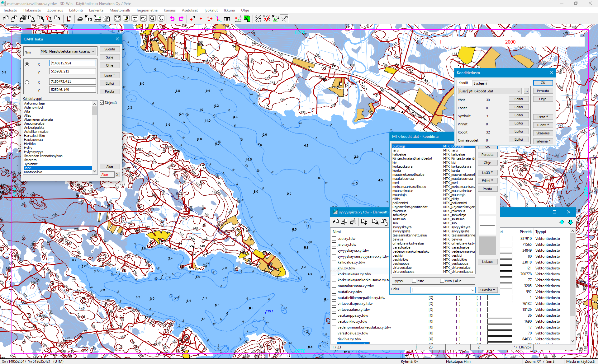Click the gray color swatch in Koodilista

pyautogui.click(x=487, y=245)
